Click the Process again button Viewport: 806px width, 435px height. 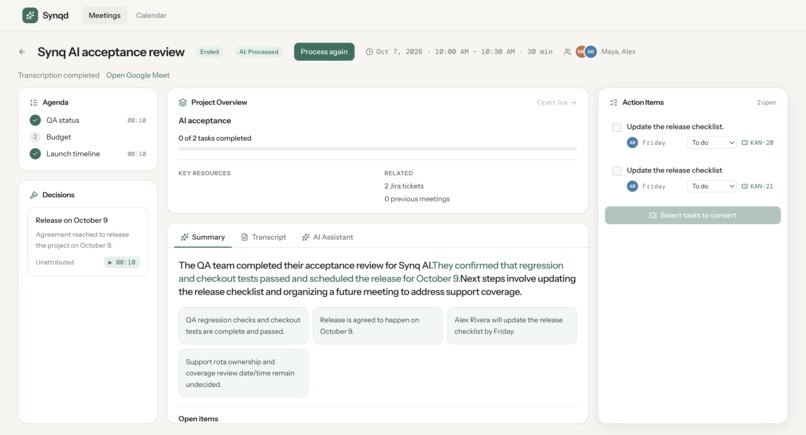tap(324, 51)
